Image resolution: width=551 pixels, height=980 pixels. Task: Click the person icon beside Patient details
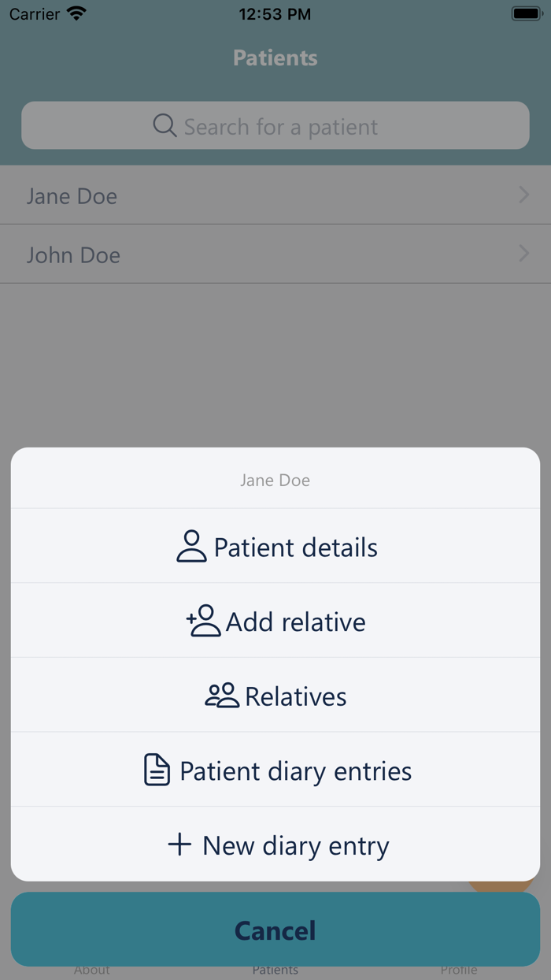[x=191, y=546]
